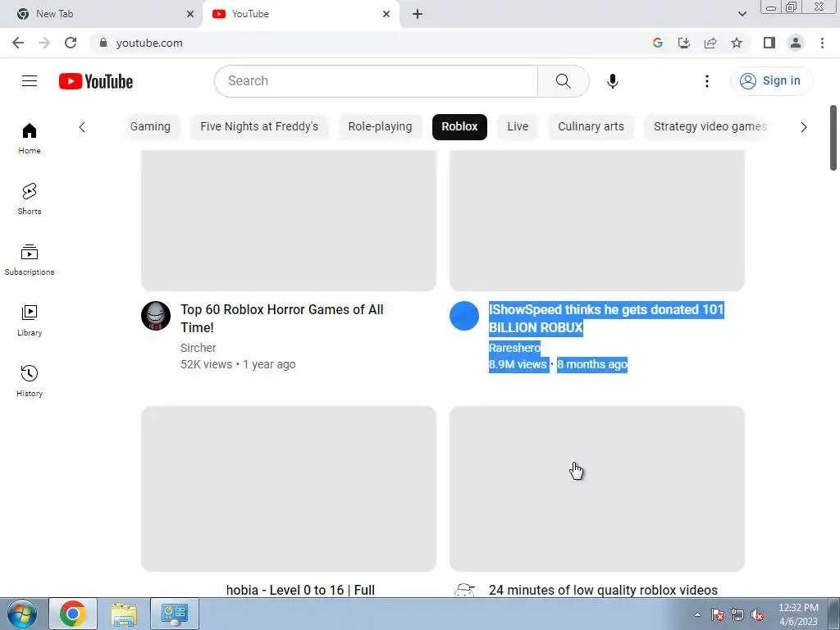Select the Roblox chip
Screen dimensions: 840x630
click(x=459, y=127)
